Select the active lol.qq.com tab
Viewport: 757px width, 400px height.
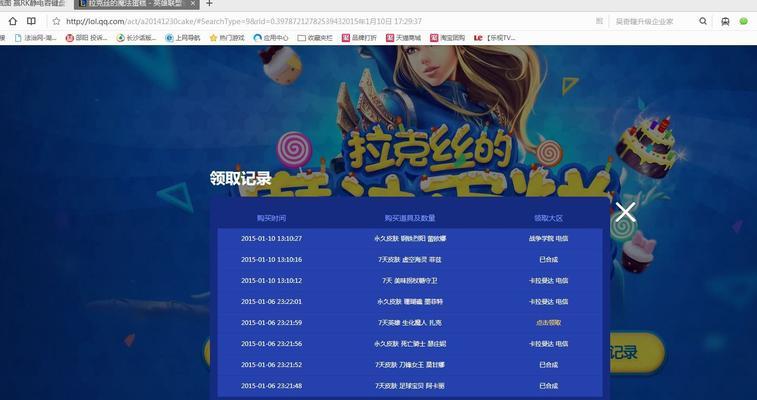click(137, 4)
